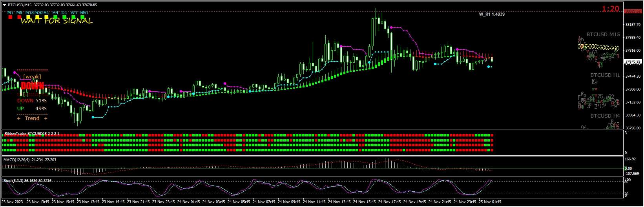Click the DOWN 51% reading
This screenshot has height=207, width=644.
click(x=32, y=101)
